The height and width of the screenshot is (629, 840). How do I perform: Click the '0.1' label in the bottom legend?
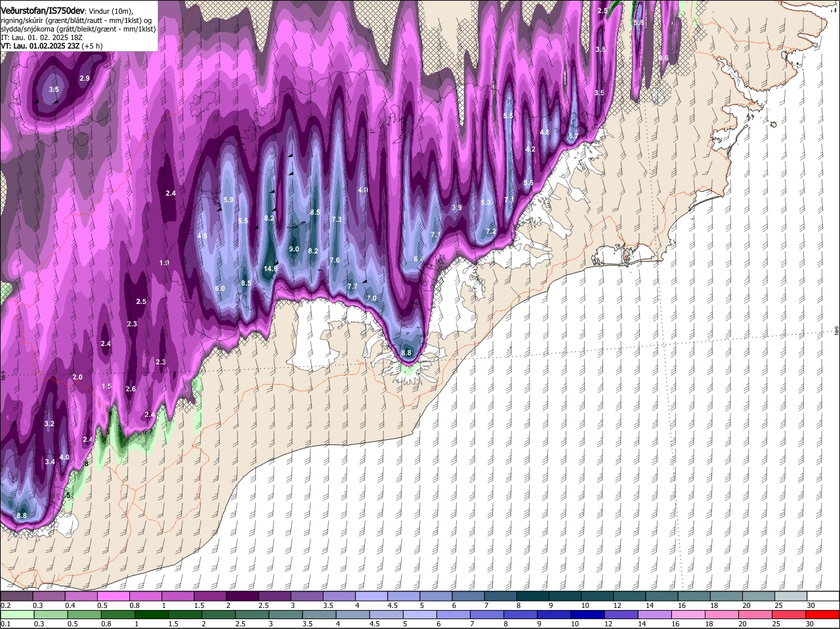coord(5,623)
